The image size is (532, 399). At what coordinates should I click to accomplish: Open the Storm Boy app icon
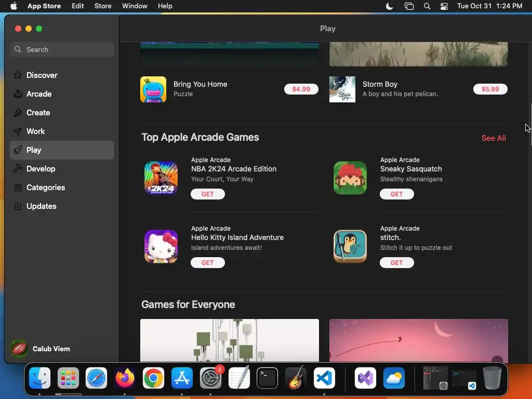pos(342,89)
